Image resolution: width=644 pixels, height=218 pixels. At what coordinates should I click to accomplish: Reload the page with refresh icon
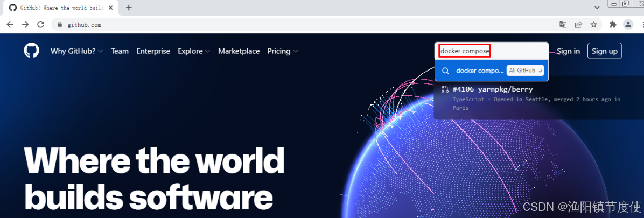41,25
